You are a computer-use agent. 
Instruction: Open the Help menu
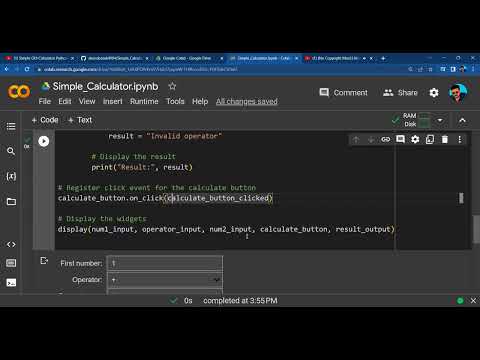[200, 101]
